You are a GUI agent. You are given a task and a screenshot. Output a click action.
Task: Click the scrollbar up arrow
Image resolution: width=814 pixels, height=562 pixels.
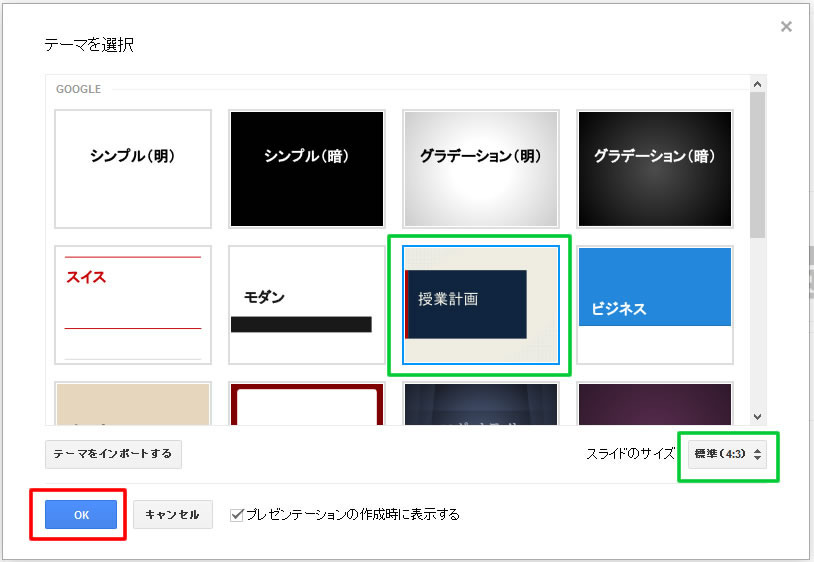click(757, 85)
